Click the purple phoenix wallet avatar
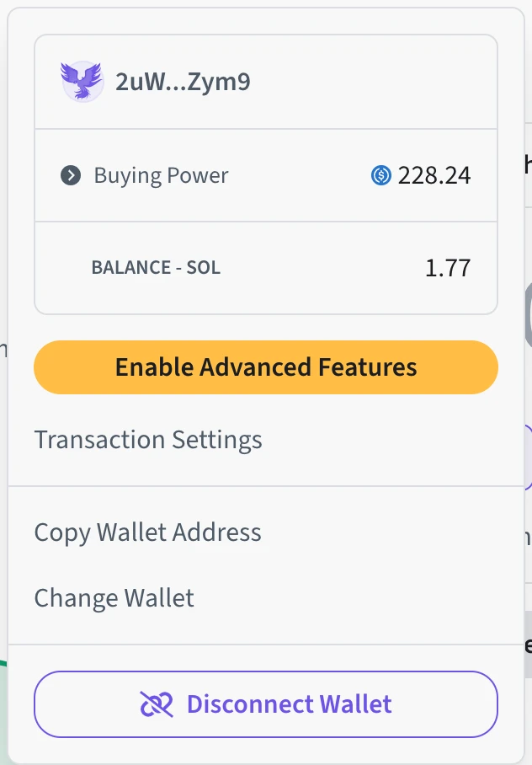The image size is (532, 765). (x=82, y=82)
